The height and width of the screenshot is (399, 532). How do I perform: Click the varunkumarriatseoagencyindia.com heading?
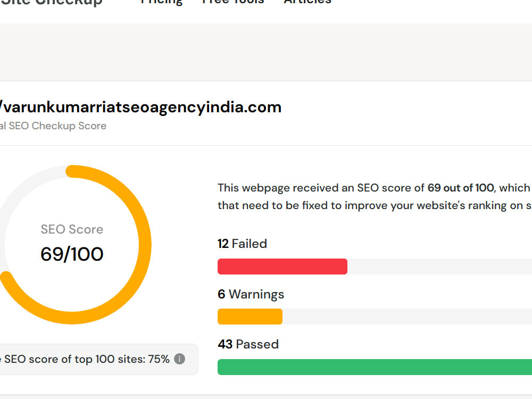[x=140, y=107]
